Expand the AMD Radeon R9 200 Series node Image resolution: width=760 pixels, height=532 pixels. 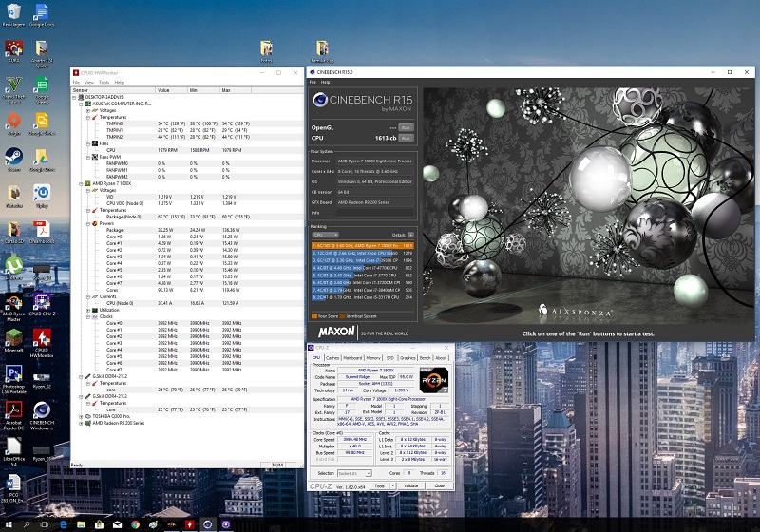tap(81, 423)
